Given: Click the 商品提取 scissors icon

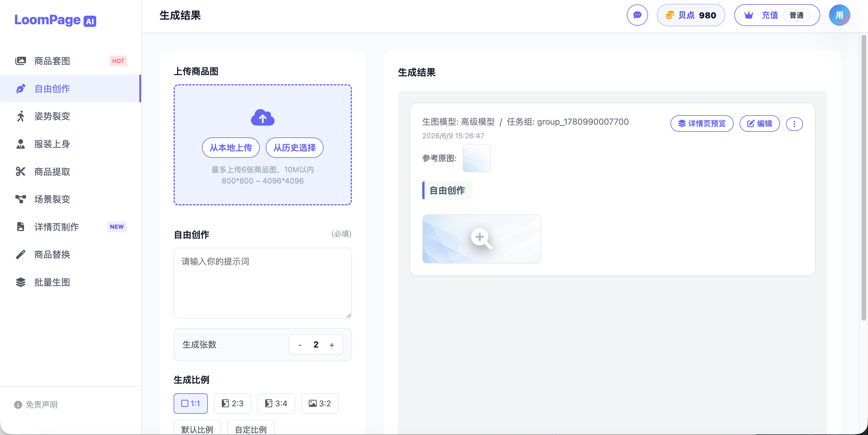Looking at the screenshot, I should point(21,171).
